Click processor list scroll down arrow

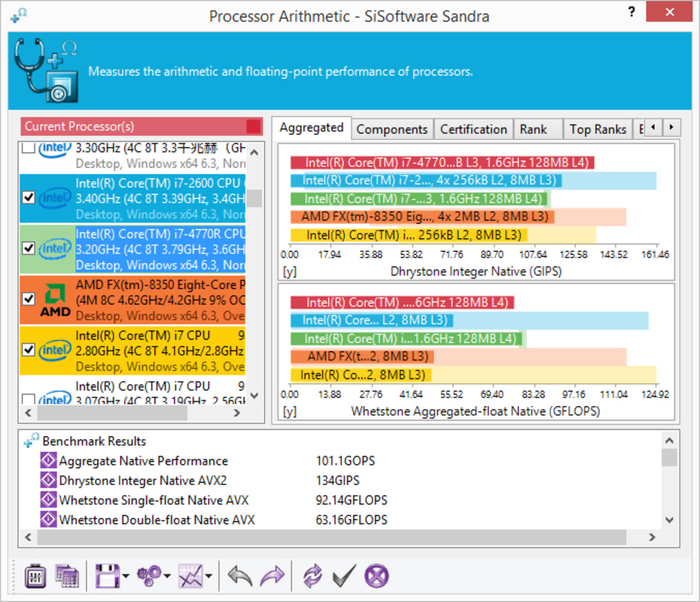(254, 396)
